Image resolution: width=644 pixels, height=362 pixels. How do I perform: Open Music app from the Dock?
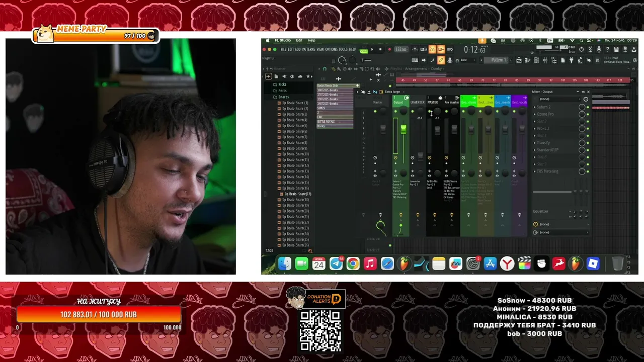point(370,263)
